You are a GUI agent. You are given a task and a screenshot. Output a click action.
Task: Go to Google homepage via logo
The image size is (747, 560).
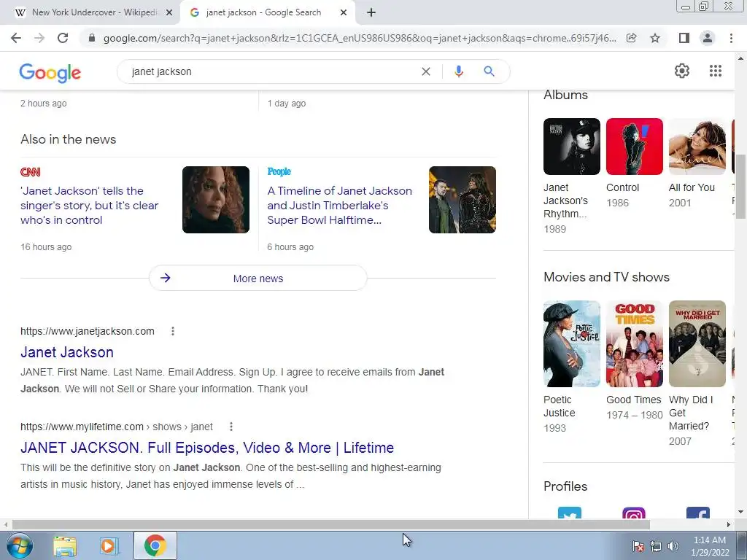pos(50,72)
